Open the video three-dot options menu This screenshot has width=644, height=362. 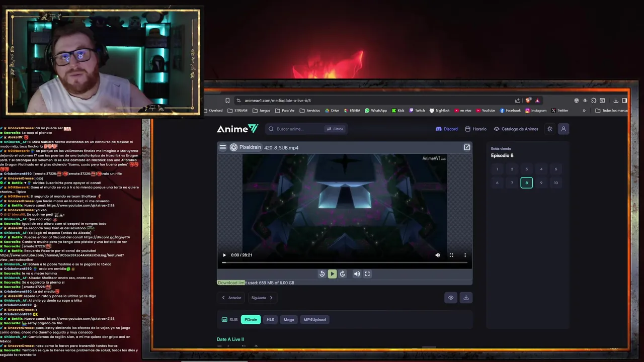coord(465,255)
